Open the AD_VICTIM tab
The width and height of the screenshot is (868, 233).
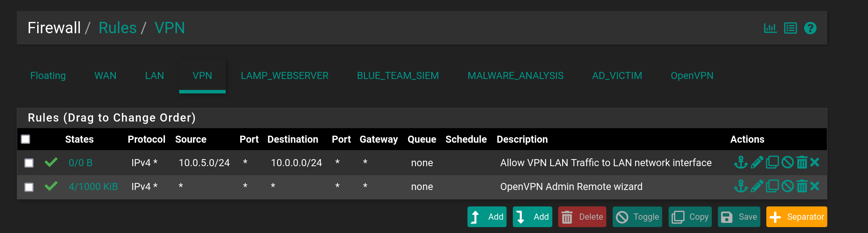[617, 75]
